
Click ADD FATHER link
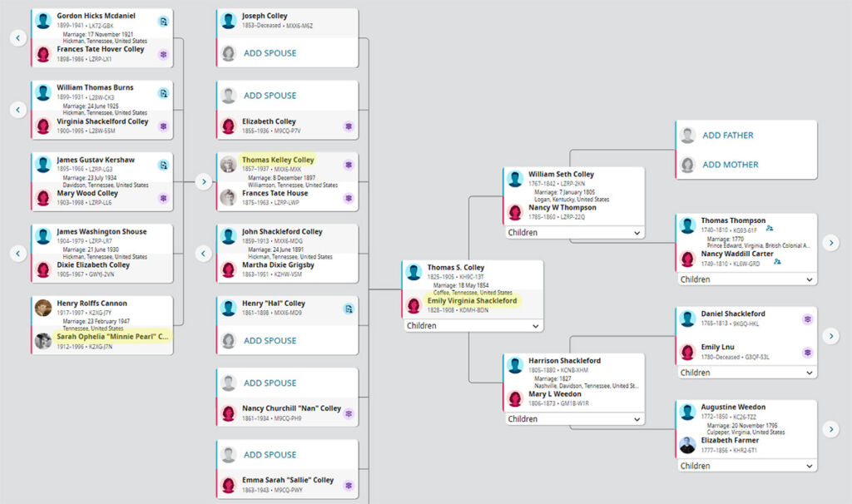pyautogui.click(x=727, y=136)
